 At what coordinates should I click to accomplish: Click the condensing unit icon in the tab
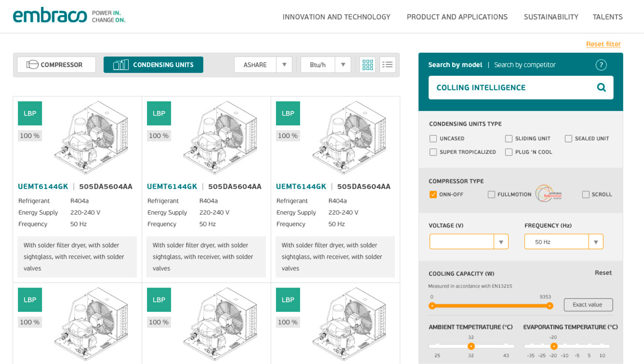click(x=121, y=65)
